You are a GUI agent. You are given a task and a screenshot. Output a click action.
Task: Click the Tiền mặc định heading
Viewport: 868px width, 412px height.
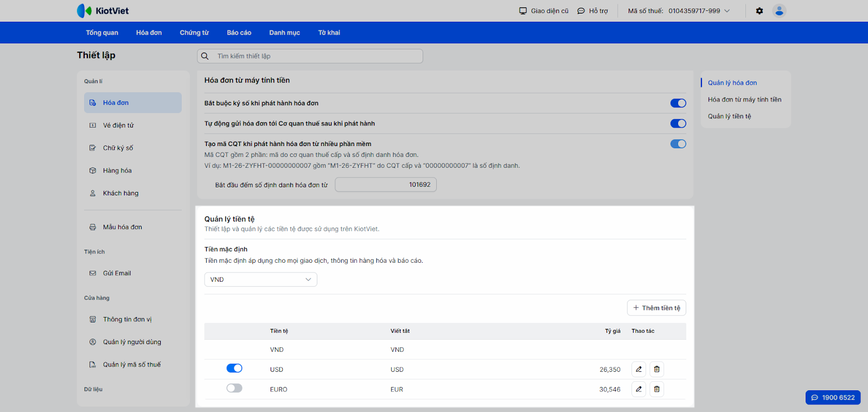tap(226, 250)
